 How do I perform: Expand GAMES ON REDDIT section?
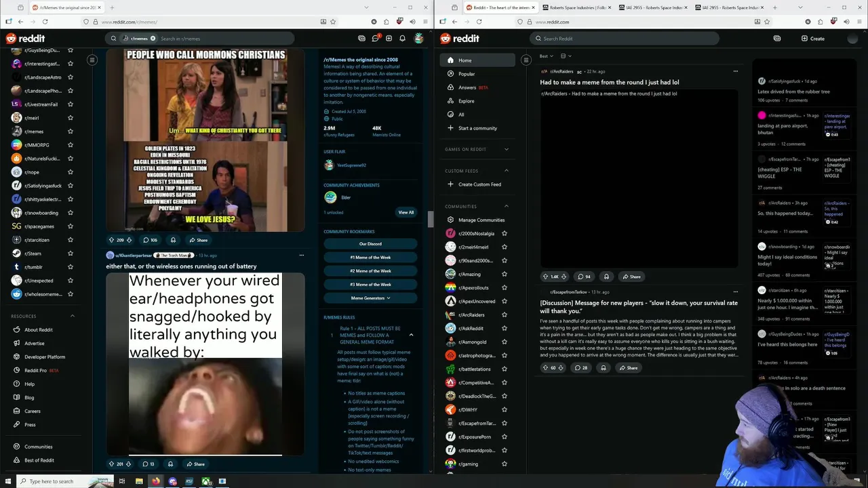coord(506,149)
